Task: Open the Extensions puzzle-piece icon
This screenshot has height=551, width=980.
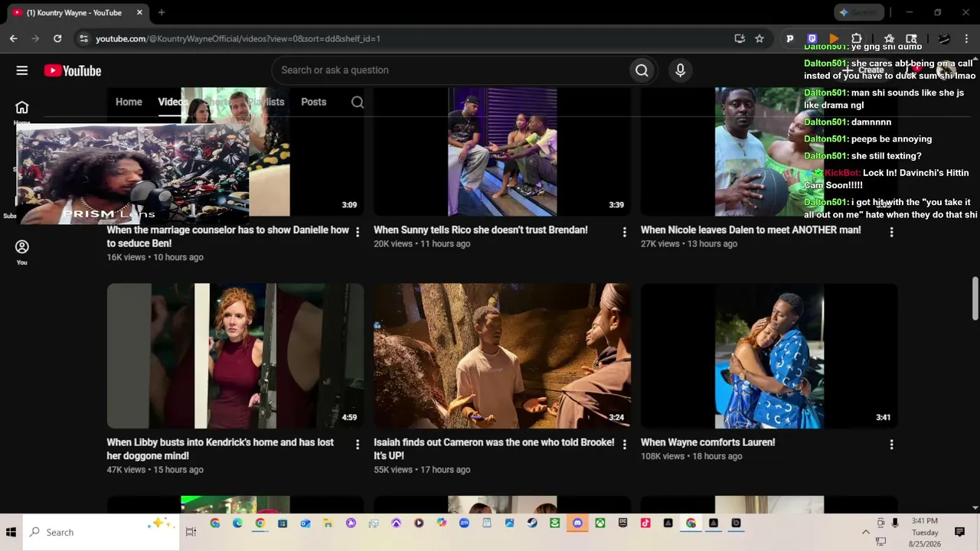Action: 857,38
